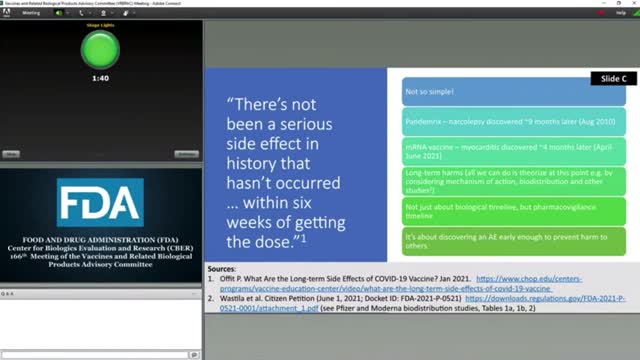
Task: Click left button in stage lights pod
Action: click(x=11, y=154)
